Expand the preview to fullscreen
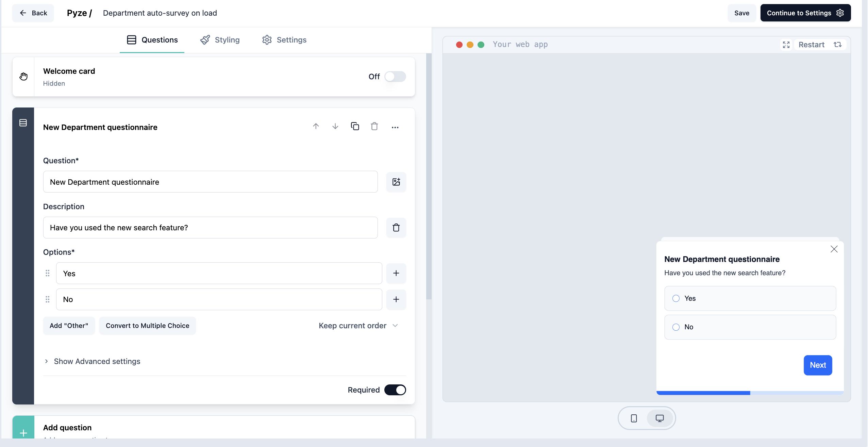Viewport: 868px width, 447px height. point(786,45)
